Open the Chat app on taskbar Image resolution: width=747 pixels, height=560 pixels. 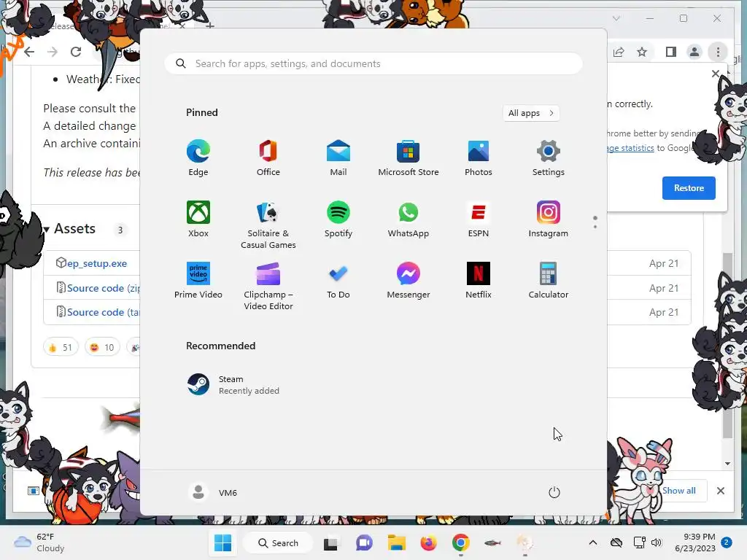tap(364, 542)
